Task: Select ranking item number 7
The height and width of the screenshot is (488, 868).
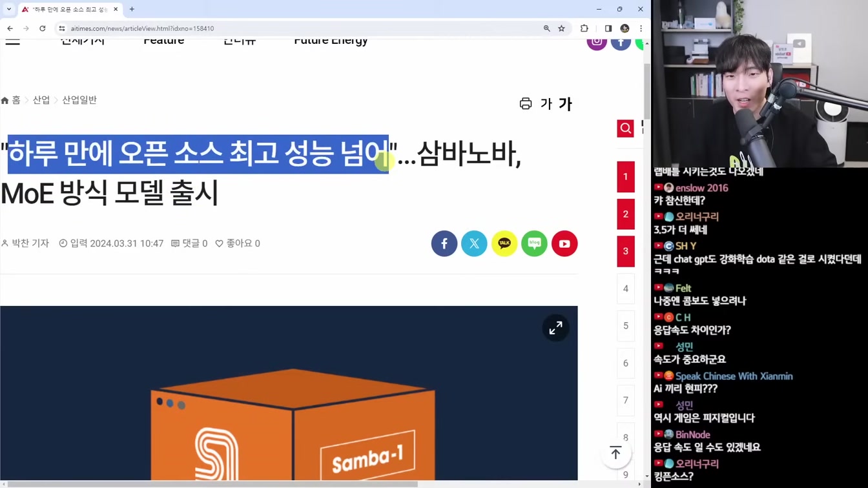Action: [626, 400]
